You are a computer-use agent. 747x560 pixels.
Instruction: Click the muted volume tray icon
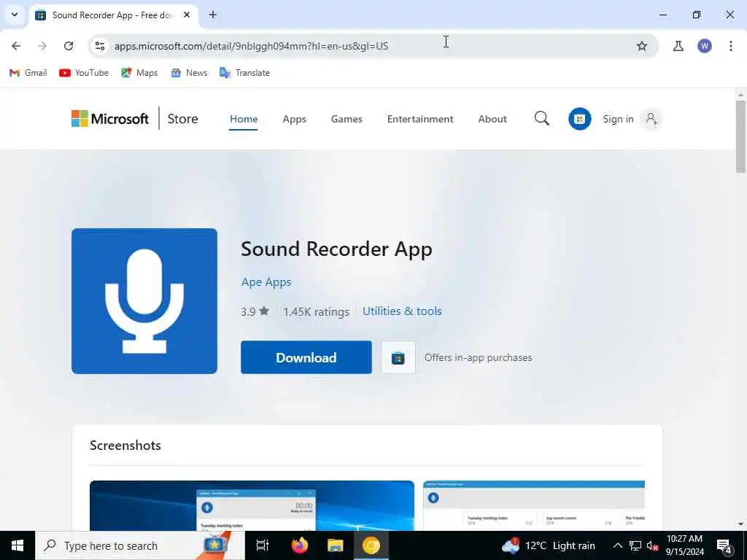point(652,545)
